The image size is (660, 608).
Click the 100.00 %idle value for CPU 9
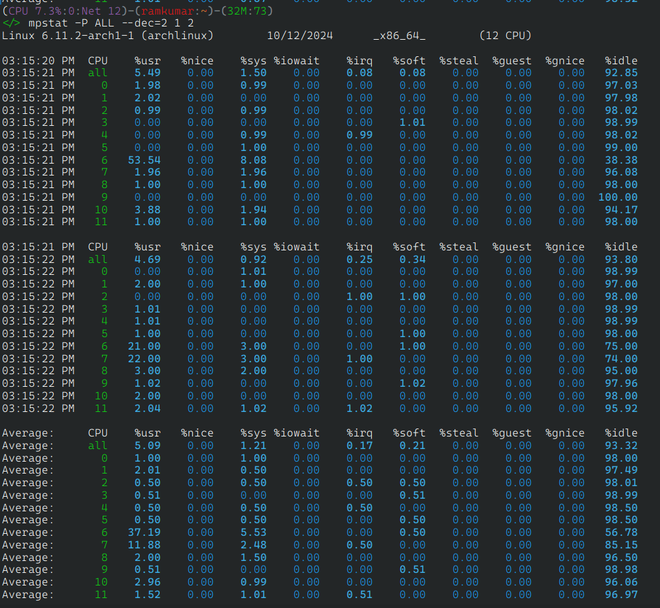click(618, 197)
